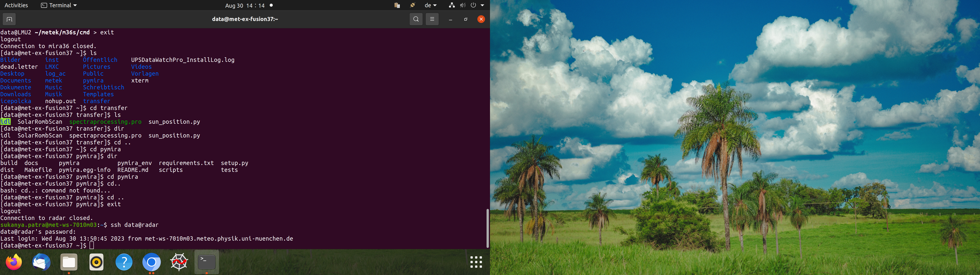Open the clipboard indicator in the top bar
Screen dimensions: 980x275
point(397,5)
